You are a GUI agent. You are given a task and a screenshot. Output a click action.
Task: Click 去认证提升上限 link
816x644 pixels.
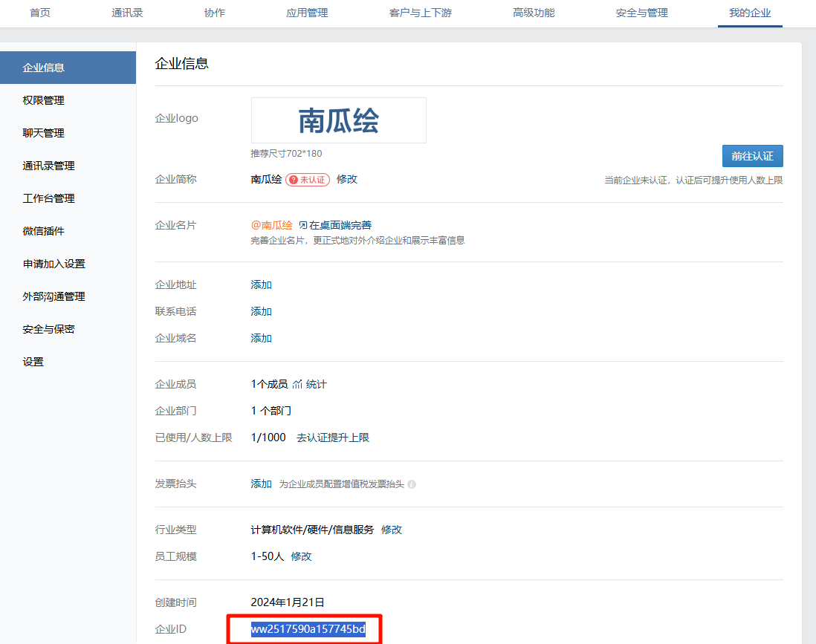(333, 438)
